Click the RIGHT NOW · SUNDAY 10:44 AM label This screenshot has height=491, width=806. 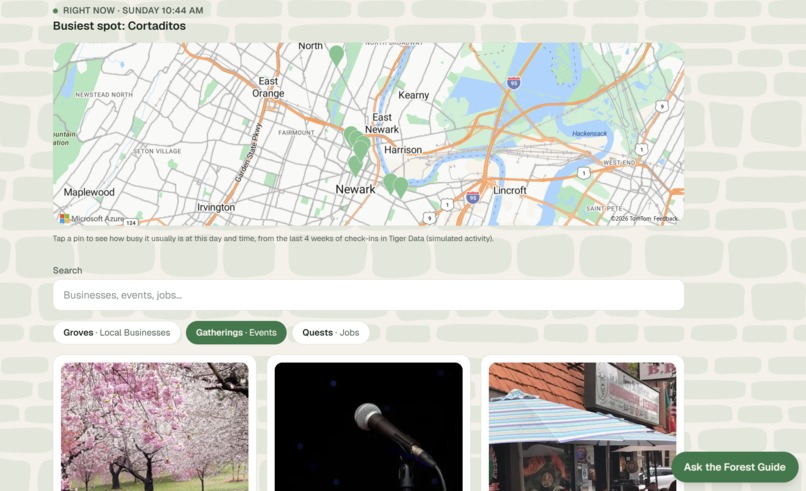pyautogui.click(x=133, y=10)
